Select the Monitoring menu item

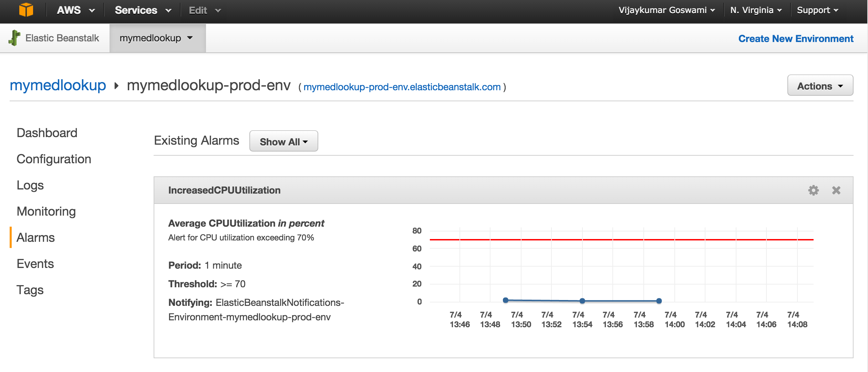[x=45, y=211]
